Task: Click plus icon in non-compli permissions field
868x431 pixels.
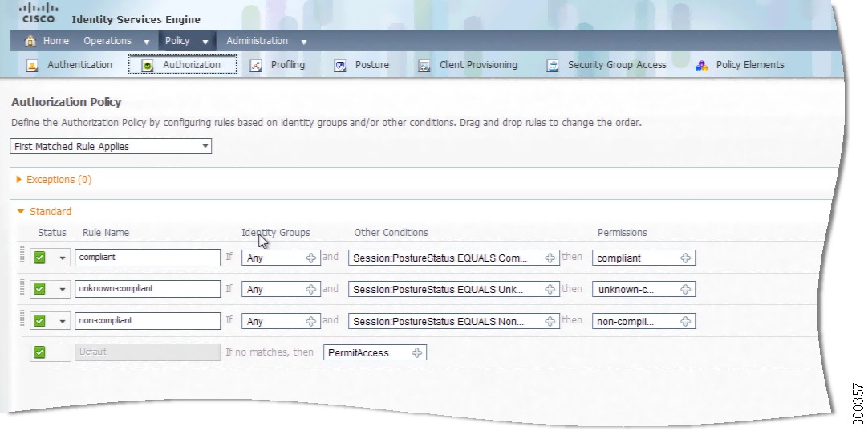Action: coord(685,321)
